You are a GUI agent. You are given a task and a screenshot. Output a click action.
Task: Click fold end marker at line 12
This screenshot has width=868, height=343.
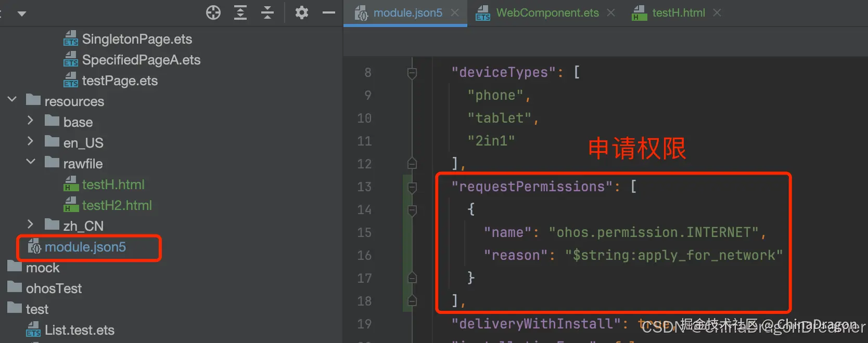[412, 164]
